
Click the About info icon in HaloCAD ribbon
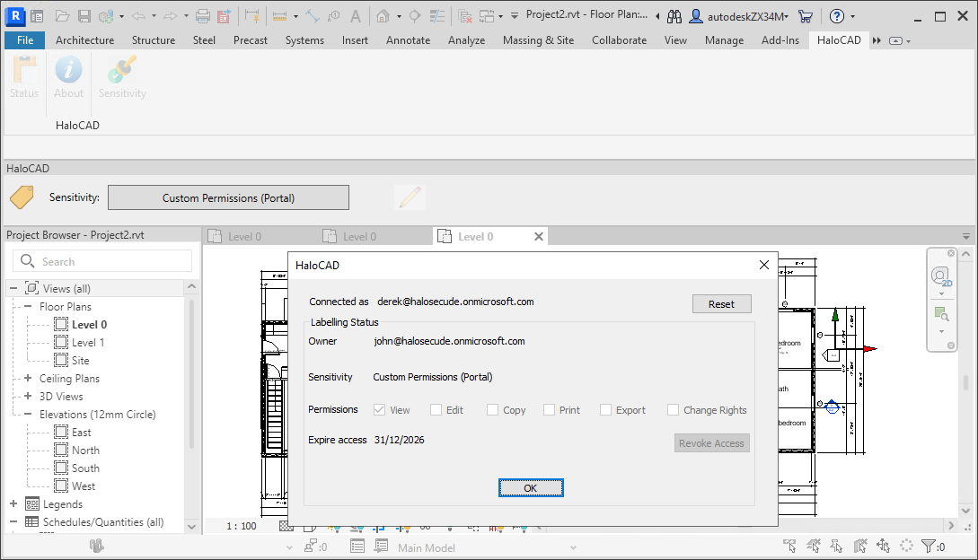tap(68, 72)
